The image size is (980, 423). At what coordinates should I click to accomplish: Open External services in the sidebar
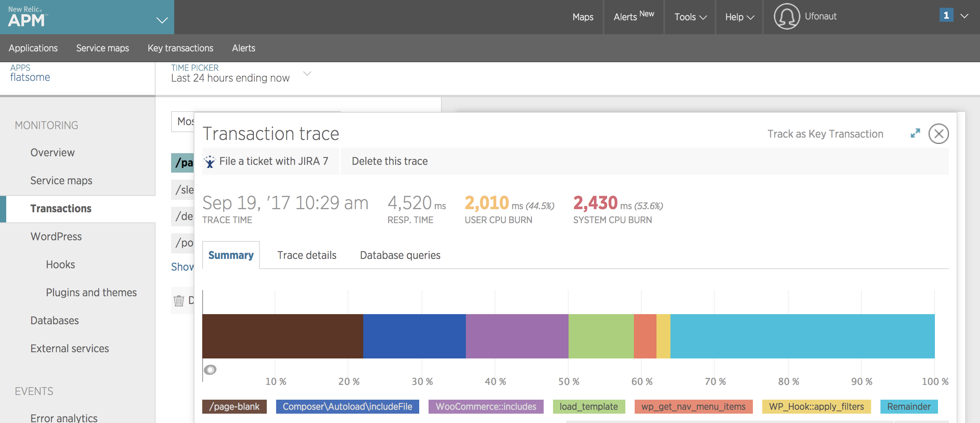[x=70, y=348]
